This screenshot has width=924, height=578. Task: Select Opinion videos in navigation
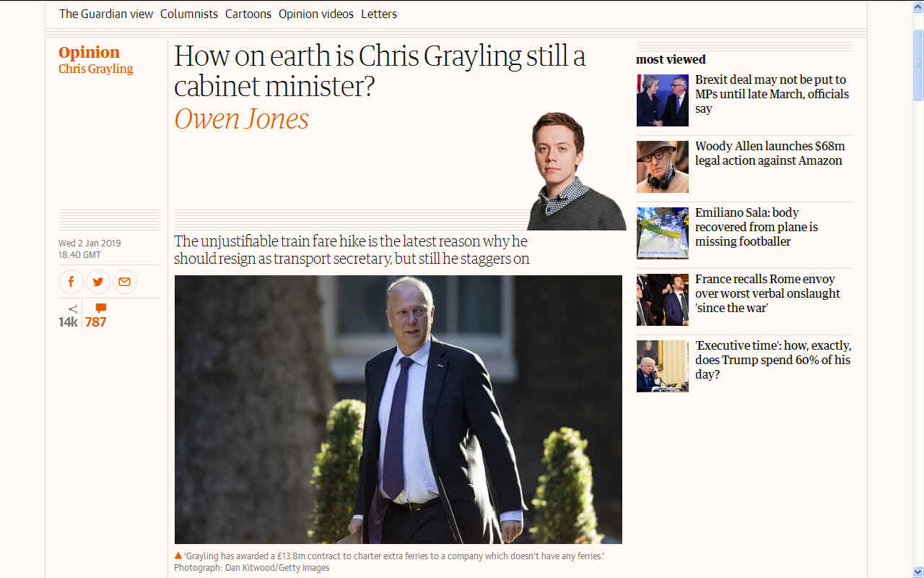(316, 14)
